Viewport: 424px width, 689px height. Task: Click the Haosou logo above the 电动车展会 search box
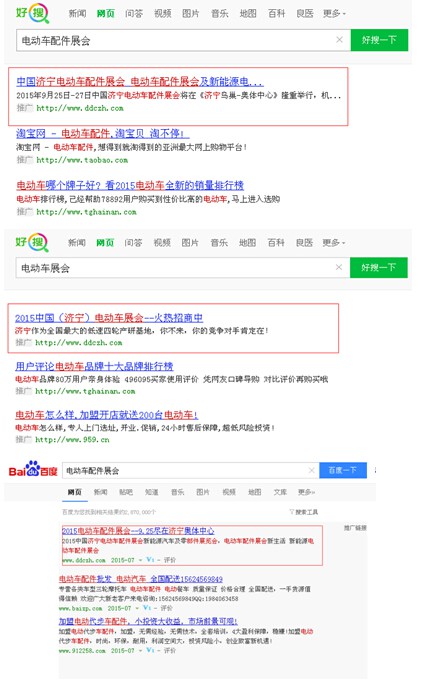tap(32, 243)
